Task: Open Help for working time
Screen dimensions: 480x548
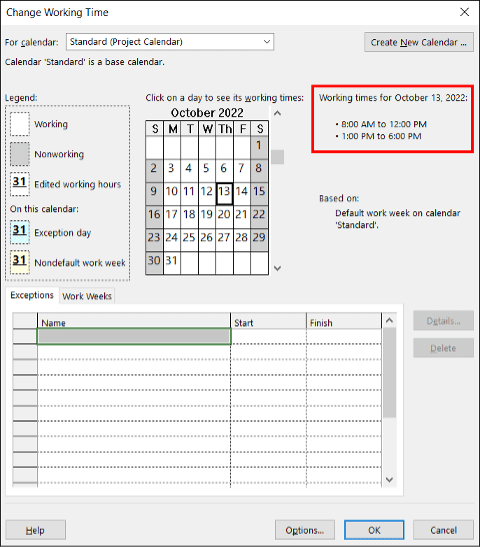Action: pyautogui.click(x=36, y=530)
